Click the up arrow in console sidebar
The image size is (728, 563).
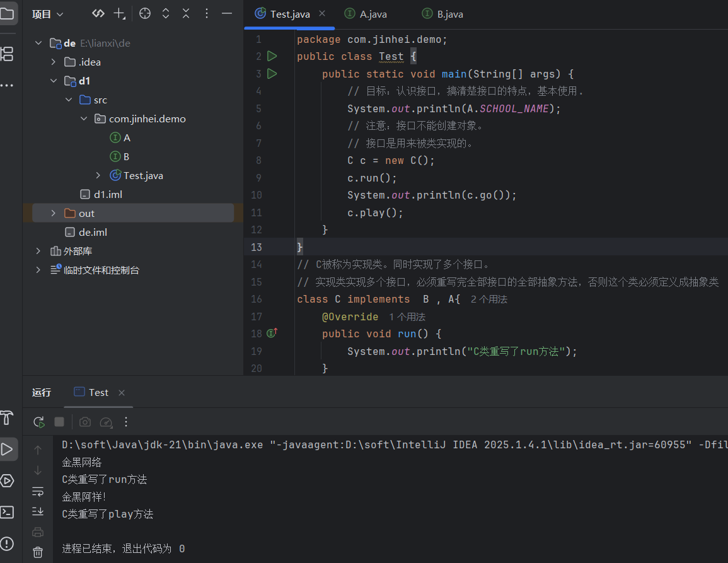coord(38,450)
